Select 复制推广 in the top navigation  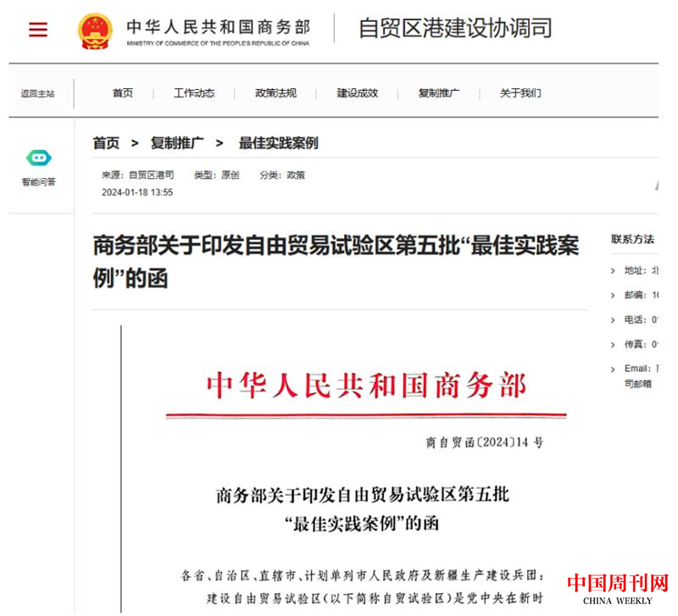pyautogui.click(x=438, y=93)
